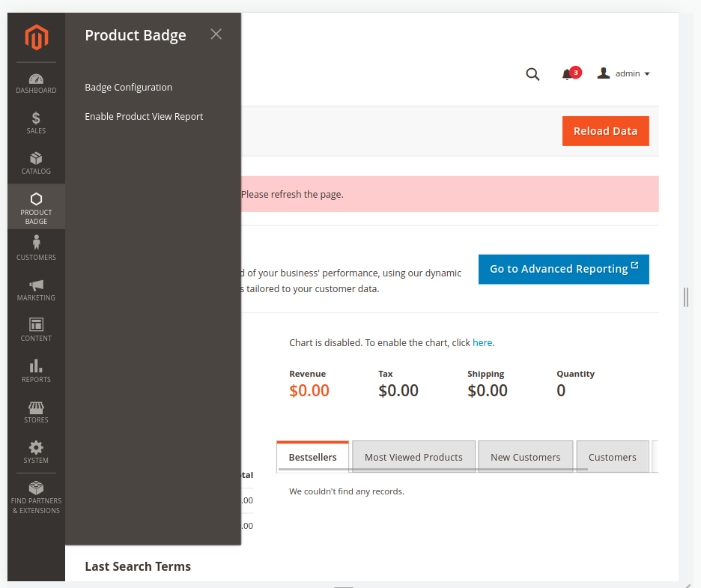
Task: Select Enable Product View Report
Action: (144, 117)
